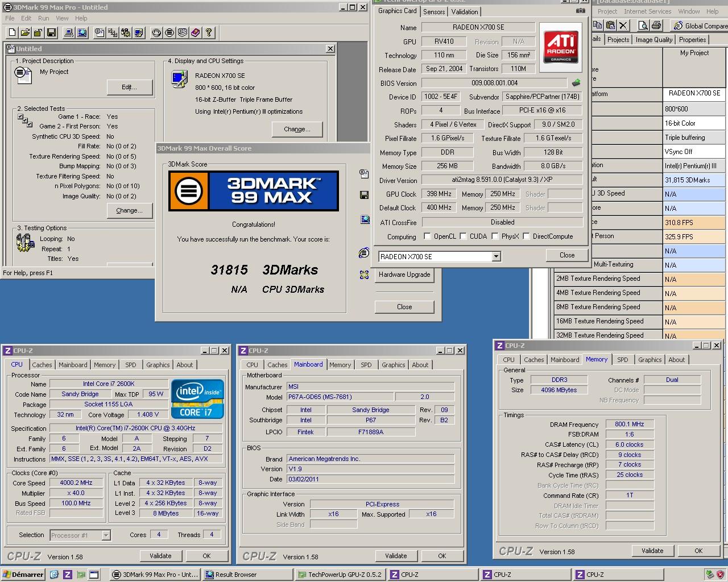Viewport: 728px width, 582px height.
Task: Open the result browser magnifier toolbar icon
Action: click(82, 32)
